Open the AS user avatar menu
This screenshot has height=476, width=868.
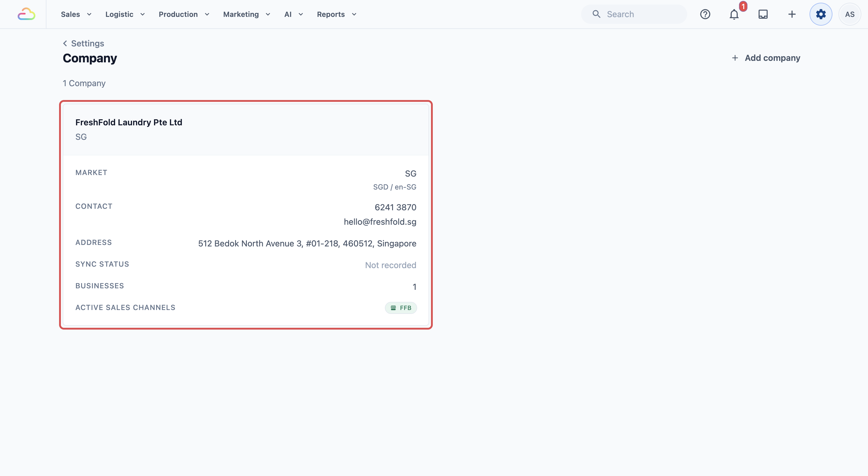[x=850, y=14]
